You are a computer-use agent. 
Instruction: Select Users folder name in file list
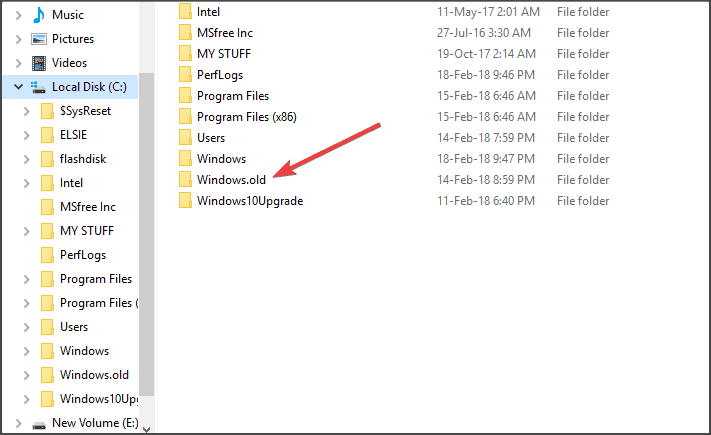coord(211,138)
